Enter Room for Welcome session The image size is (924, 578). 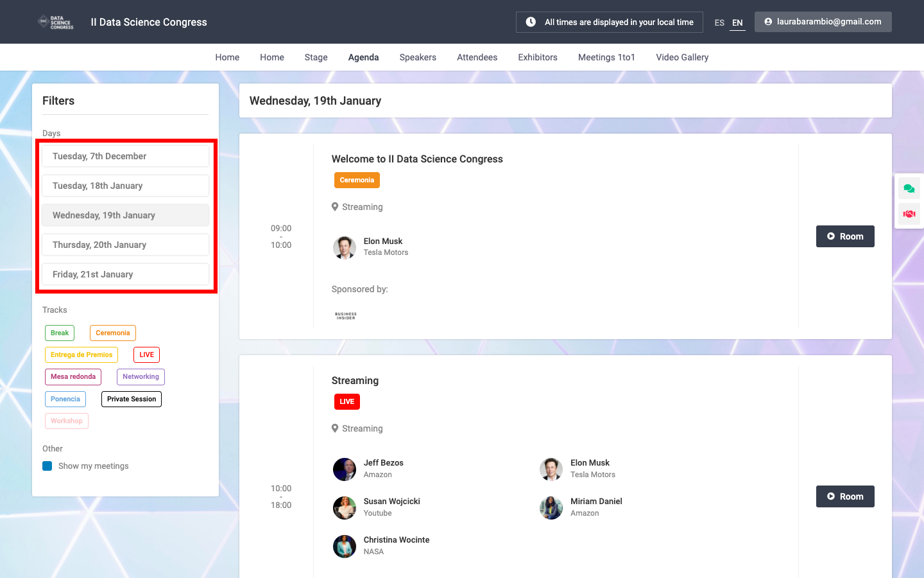[x=845, y=236]
